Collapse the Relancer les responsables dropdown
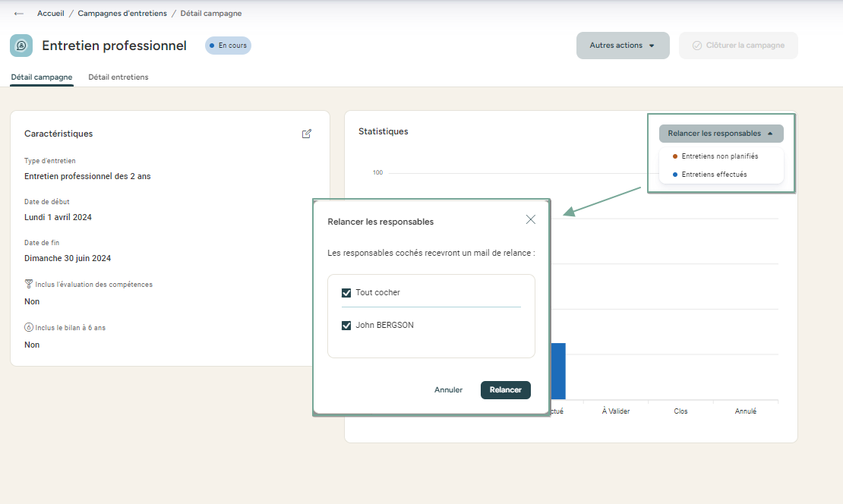Image resolution: width=843 pixels, height=504 pixels. (x=721, y=134)
